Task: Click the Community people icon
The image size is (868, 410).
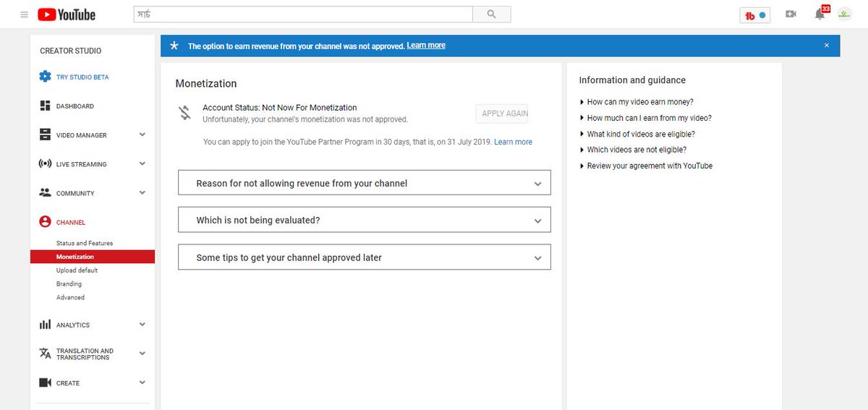Action: click(x=45, y=193)
